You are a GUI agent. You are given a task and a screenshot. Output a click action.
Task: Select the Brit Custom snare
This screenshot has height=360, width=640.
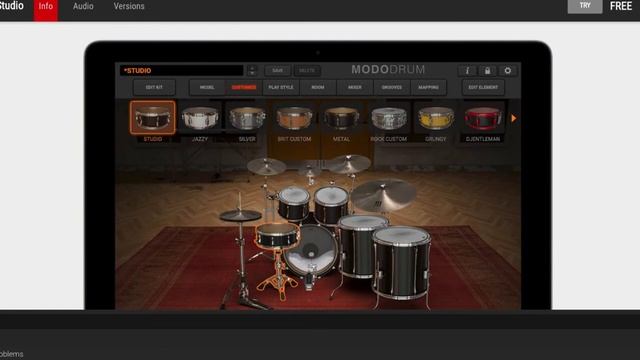click(x=294, y=118)
